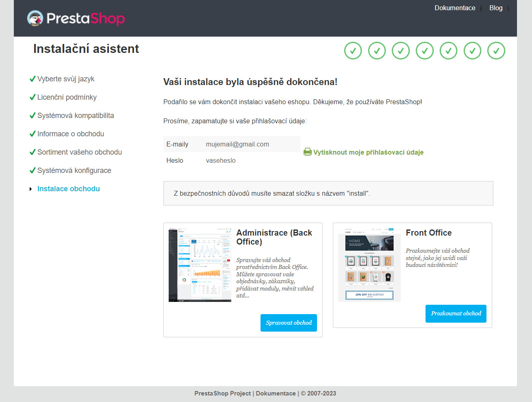Click the PrestaShop logo in header

(x=76, y=18)
